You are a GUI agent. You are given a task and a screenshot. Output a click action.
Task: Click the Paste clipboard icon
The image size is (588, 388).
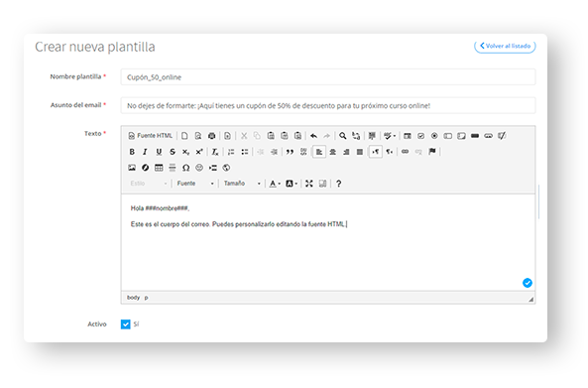coord(271,136)
